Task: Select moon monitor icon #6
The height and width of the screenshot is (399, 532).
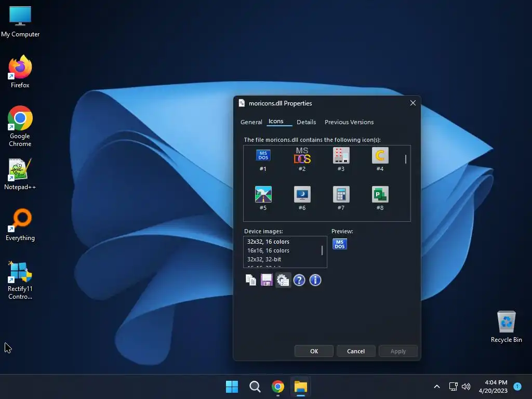Action: click(x=302, y=194)
